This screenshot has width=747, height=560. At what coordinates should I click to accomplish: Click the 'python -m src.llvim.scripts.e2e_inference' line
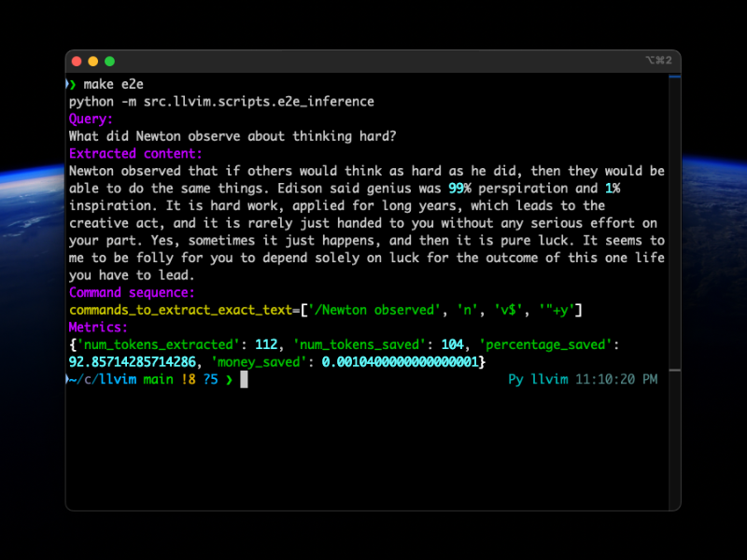pyautogui.click(x=221, y=101)
